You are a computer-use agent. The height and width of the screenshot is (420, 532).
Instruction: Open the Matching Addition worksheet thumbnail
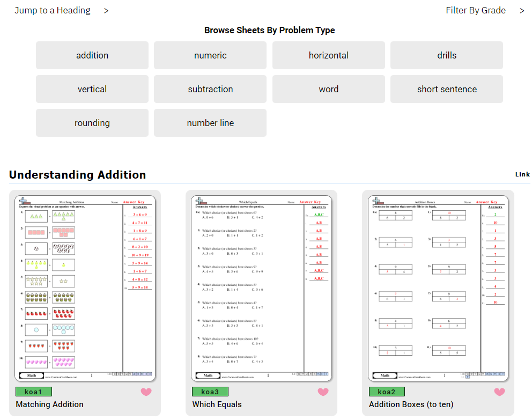point(85,289)
